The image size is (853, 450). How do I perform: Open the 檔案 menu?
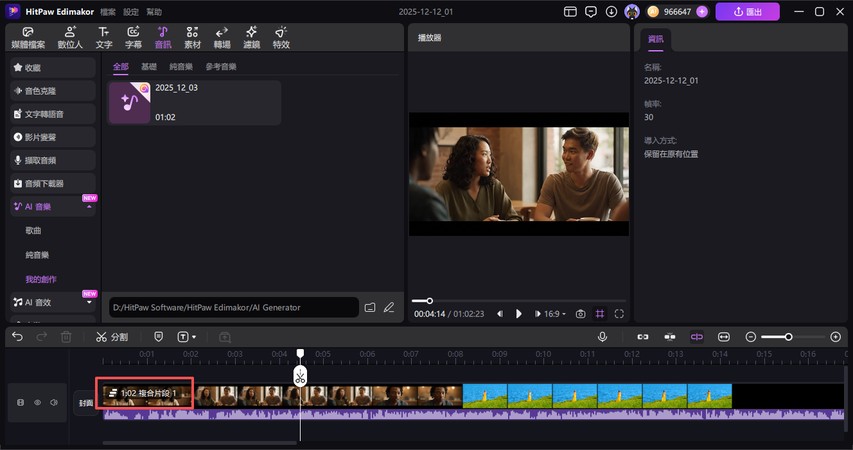[108, 11]
